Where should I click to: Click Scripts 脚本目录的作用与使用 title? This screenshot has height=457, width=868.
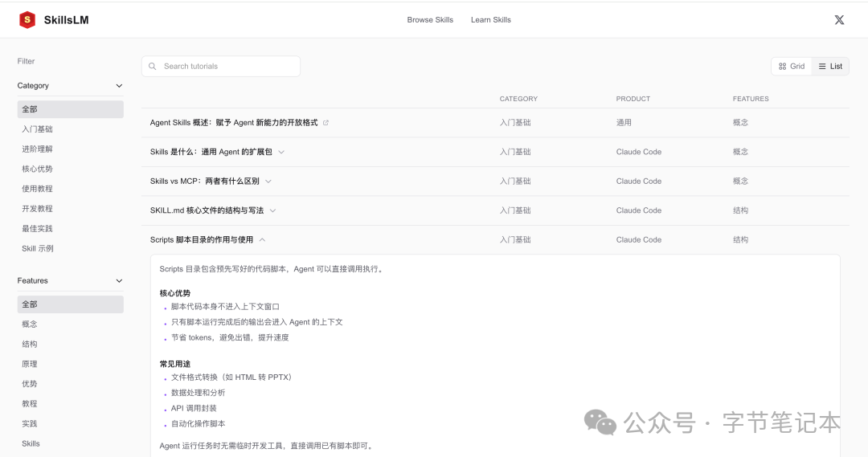click(202, 240)
